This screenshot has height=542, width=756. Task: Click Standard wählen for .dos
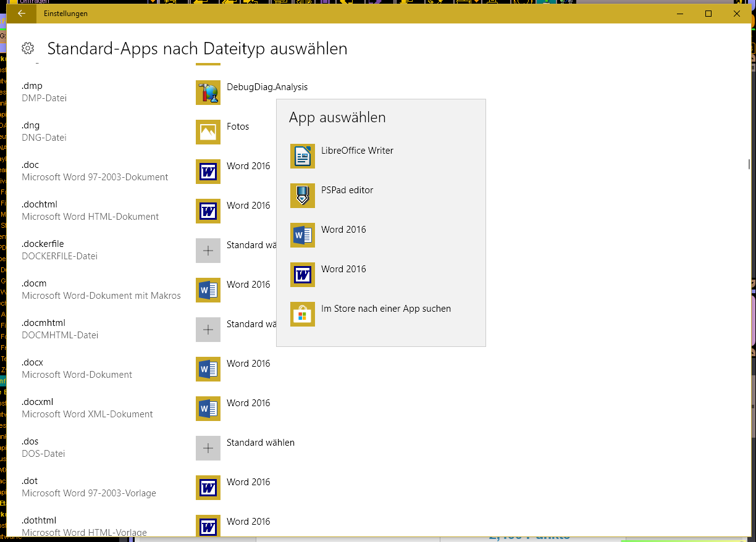[261, 443]
